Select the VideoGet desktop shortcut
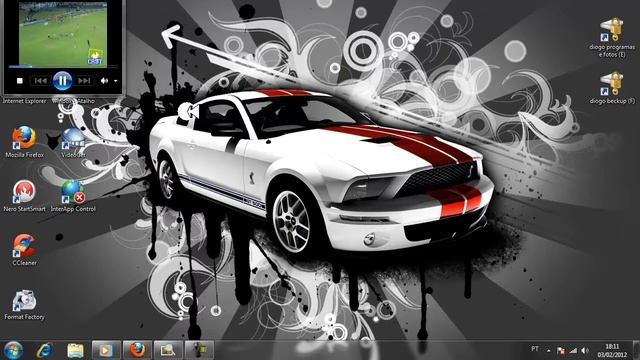 click(x=73, y=142)
